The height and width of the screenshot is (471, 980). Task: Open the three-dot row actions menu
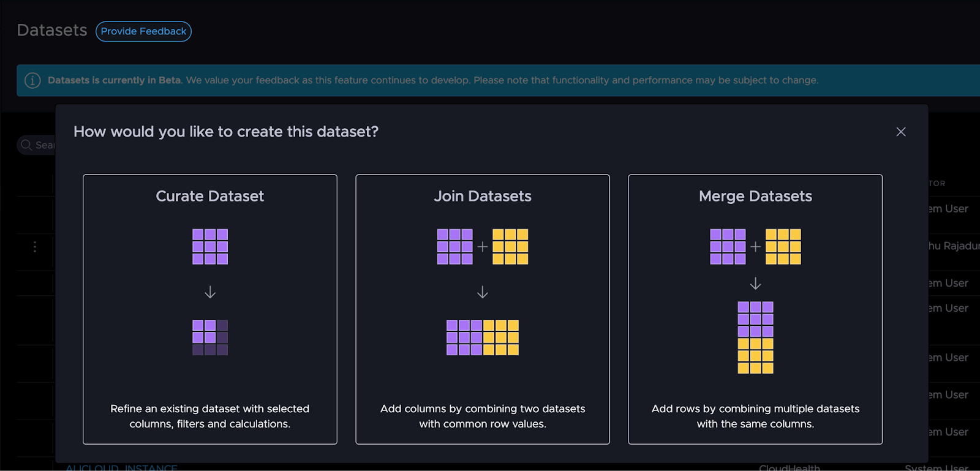(x=35, y=247)
